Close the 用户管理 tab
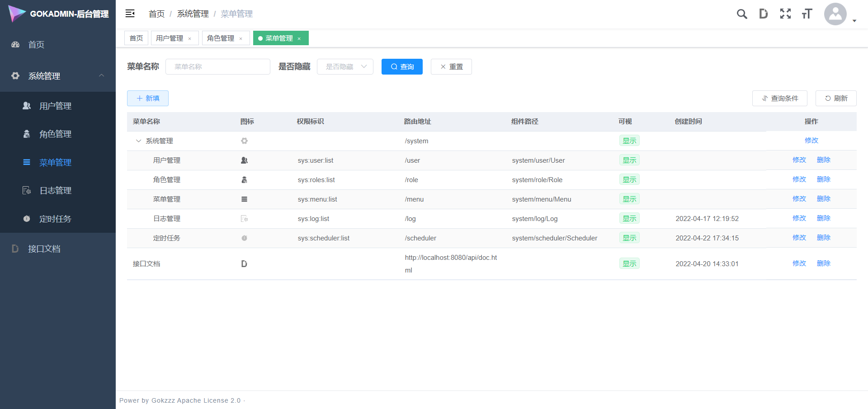Screen dimensions: 868x409 (x=190, y=38)
